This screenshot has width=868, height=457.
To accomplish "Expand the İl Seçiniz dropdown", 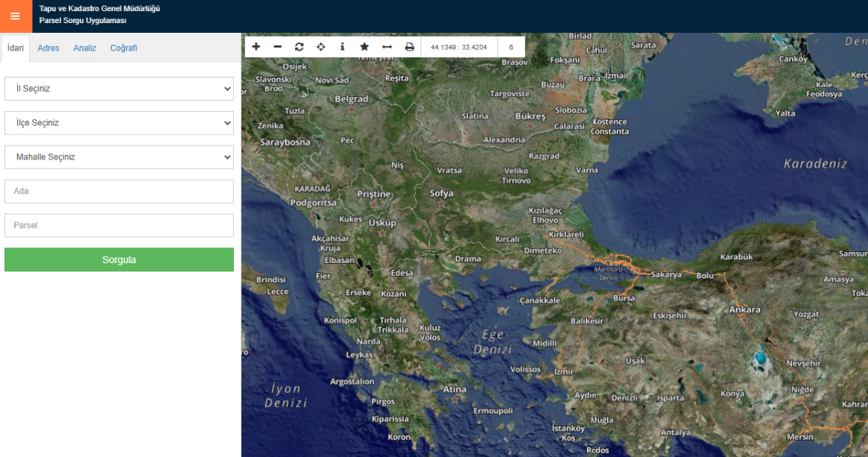I will point(119,89).
